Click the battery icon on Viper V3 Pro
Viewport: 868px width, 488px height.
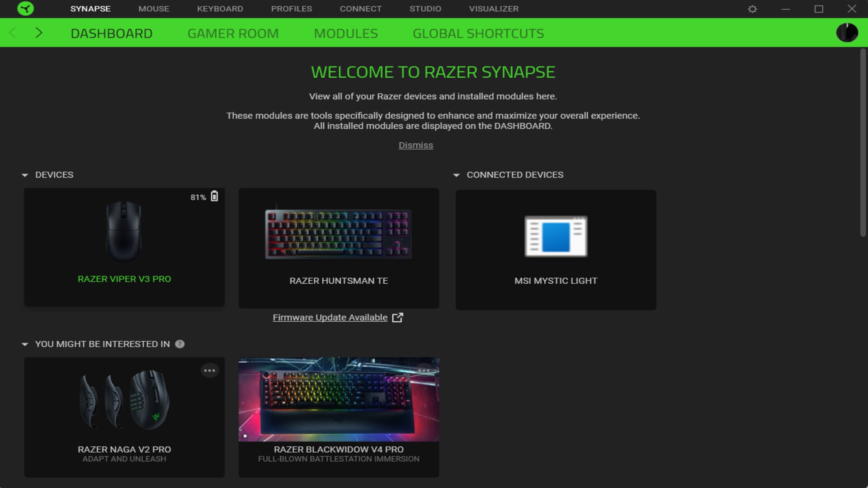(x=214, y=196)
